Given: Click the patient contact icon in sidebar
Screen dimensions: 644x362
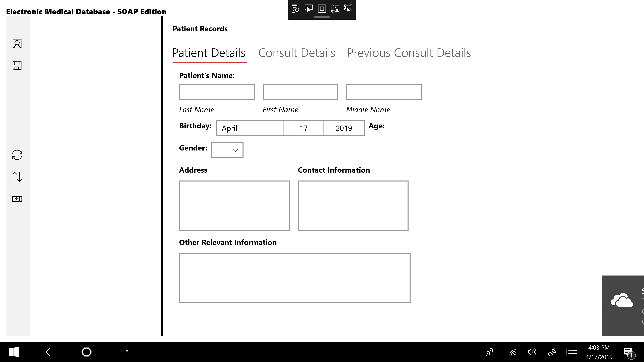Looking at the screenshot, I should tap(17, 43).
